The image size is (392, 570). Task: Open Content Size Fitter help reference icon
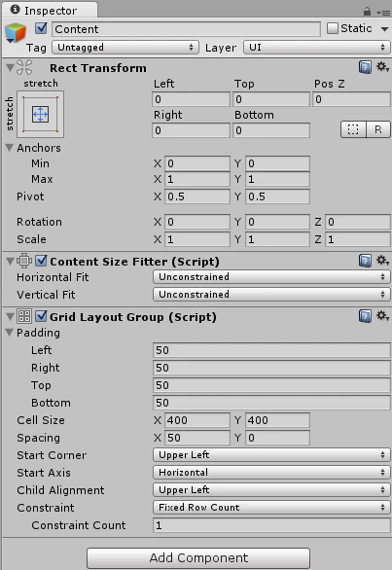tap(365, 261)
